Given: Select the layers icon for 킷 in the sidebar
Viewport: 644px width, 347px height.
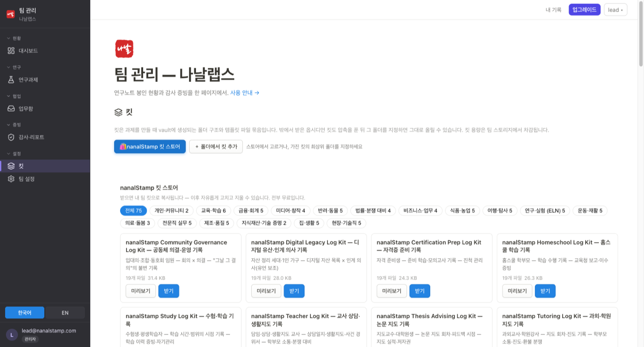Looking at the screenshot, I should [11, 166].
